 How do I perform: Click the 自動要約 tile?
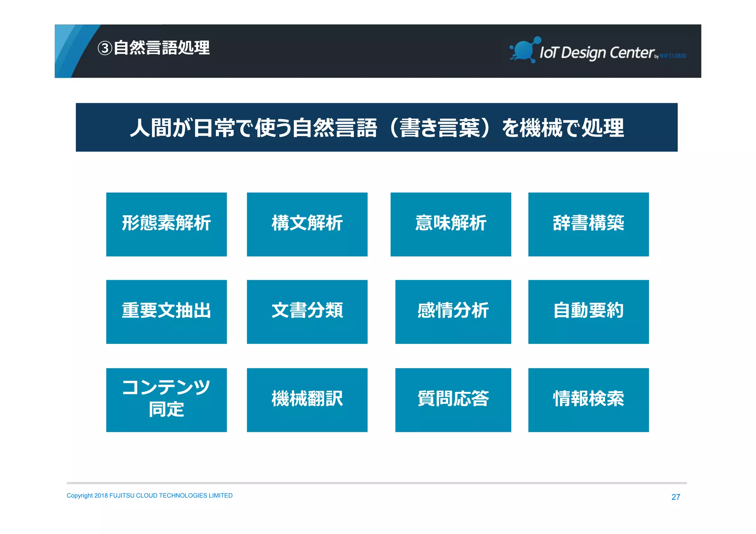pos(588,312)
